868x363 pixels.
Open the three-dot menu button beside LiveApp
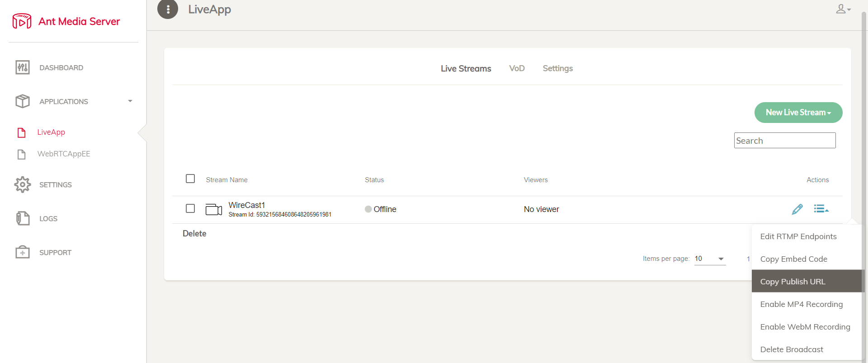pos(168,9)
